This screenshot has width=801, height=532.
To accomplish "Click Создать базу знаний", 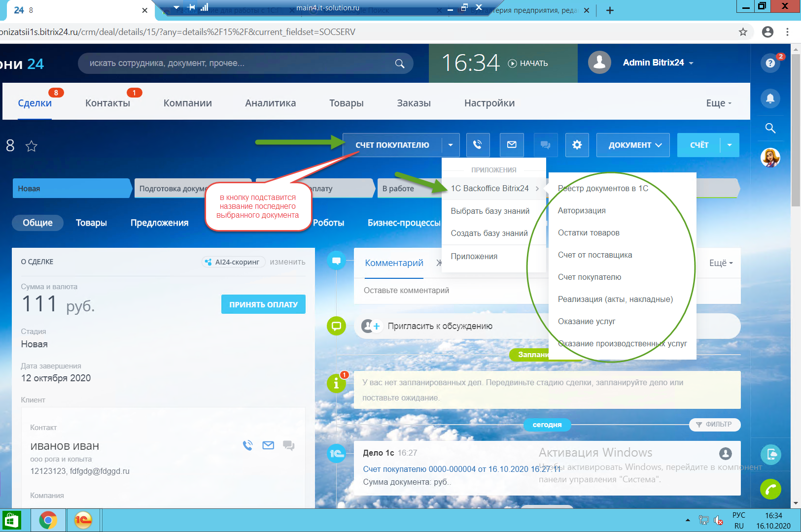I will point(489,233).
